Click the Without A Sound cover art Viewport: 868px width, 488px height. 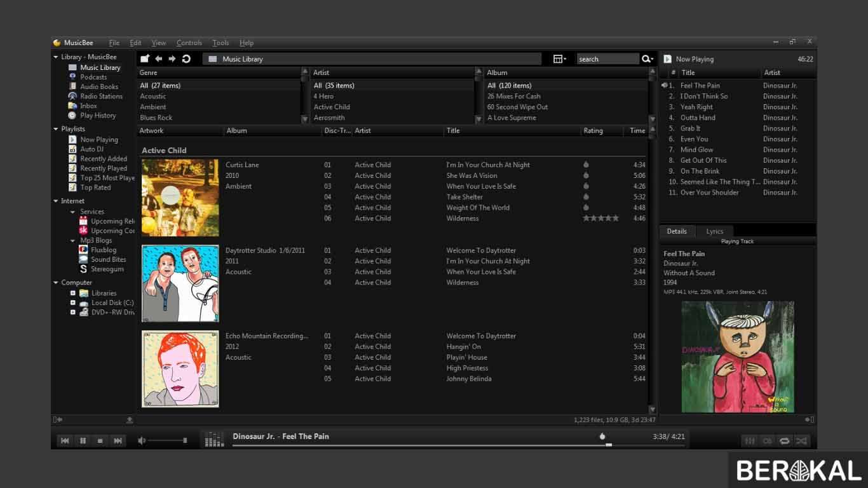pyautogui.click(x=738, y=357)
